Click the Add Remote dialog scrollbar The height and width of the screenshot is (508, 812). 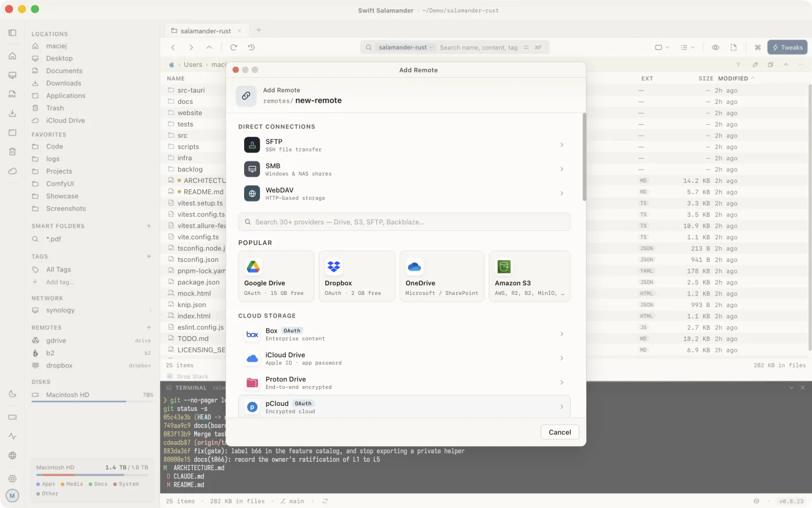[584, 157]
